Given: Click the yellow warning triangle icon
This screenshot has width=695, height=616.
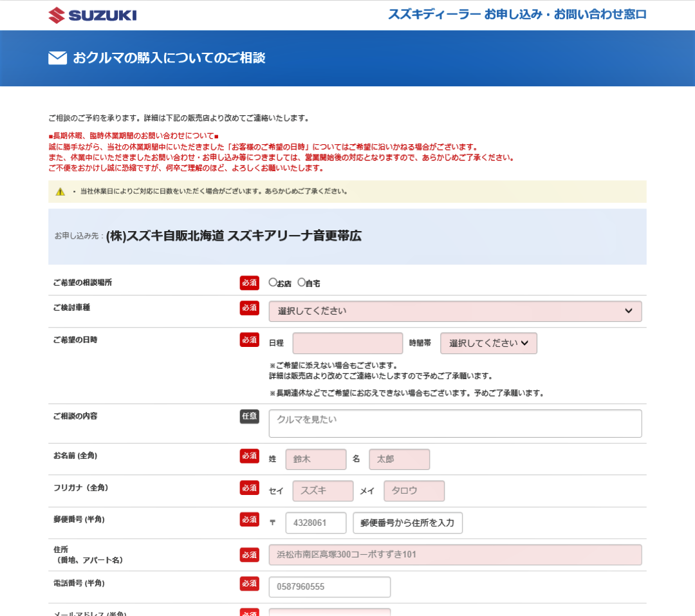Looking at the screenshot, I should pyautogui.click(x=60, y=192).
